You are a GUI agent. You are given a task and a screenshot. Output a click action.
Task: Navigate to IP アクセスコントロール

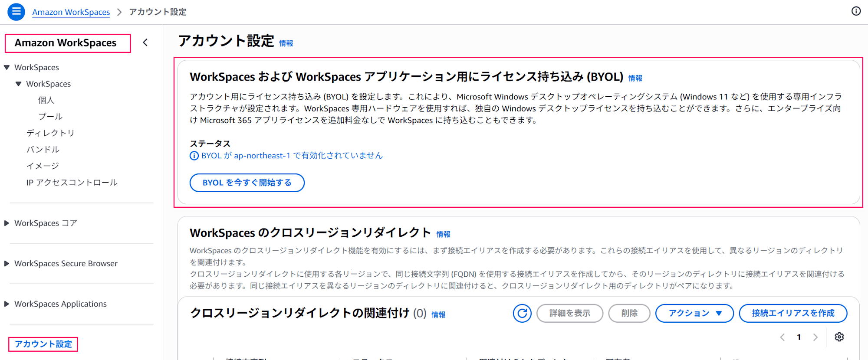click(x=72, y=183)
